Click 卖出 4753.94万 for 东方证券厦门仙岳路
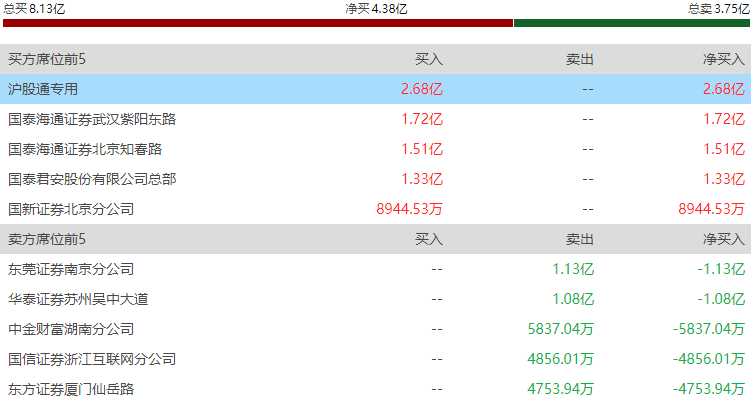 (x=560, y=389)
